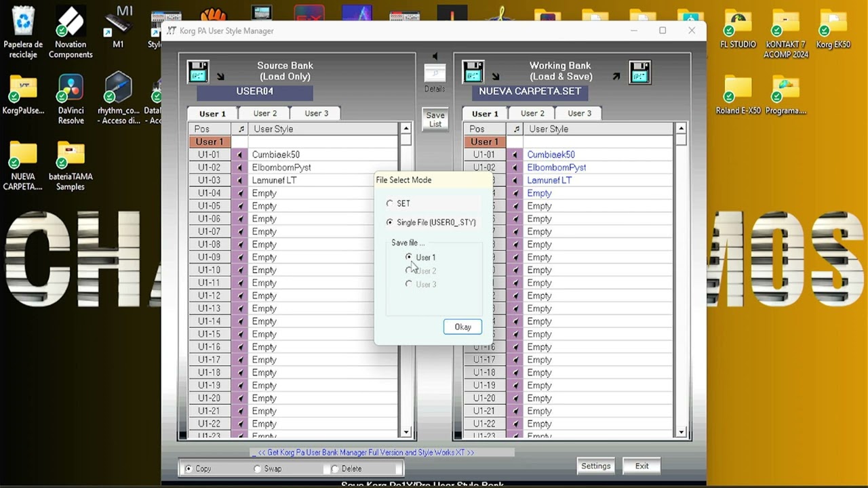Screen dimensions: 868x488
Task: Open the kONTAKT 7 ACOMP 2024 folder
Action: click(785, 34)
